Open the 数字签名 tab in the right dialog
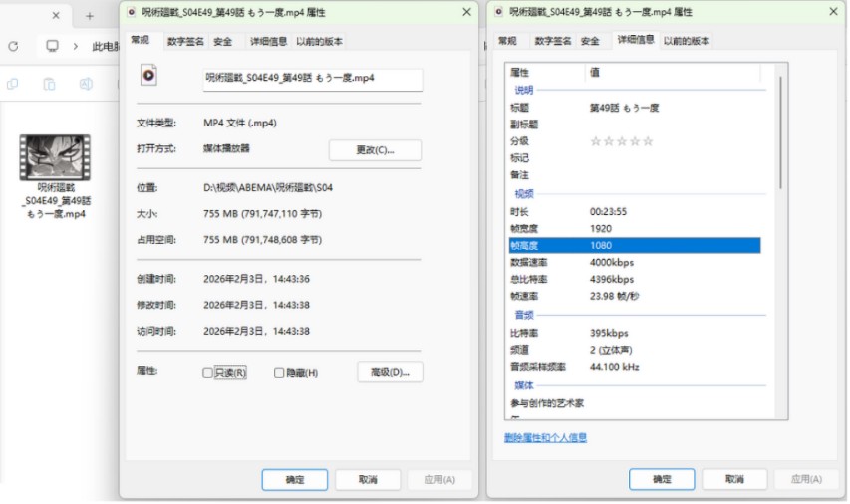Viewport: 850px width, 504px height. point(552,41)
